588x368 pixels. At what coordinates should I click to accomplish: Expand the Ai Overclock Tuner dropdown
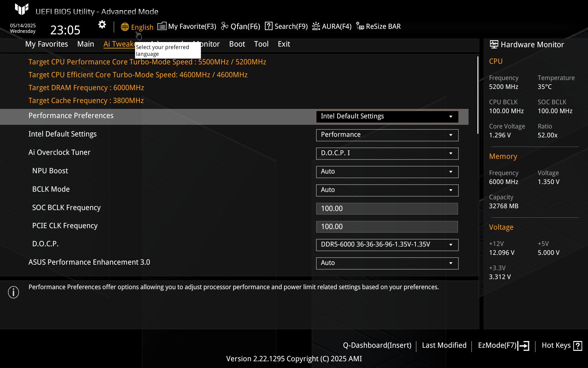point(387,153)
